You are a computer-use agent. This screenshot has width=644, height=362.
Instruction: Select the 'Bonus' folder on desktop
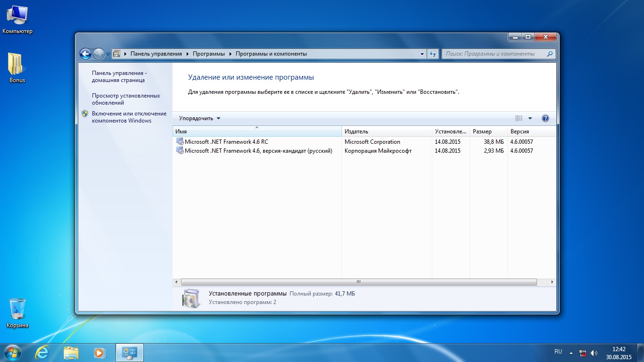point(17,68)
